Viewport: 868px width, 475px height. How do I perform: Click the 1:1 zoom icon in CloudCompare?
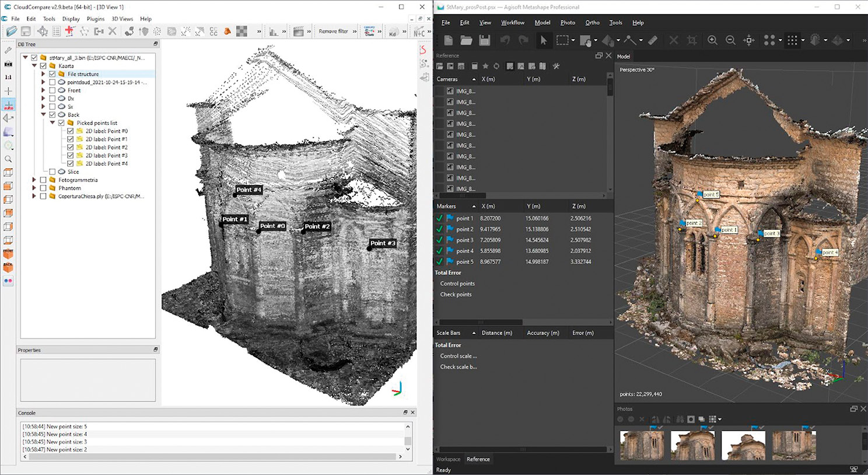8,77
